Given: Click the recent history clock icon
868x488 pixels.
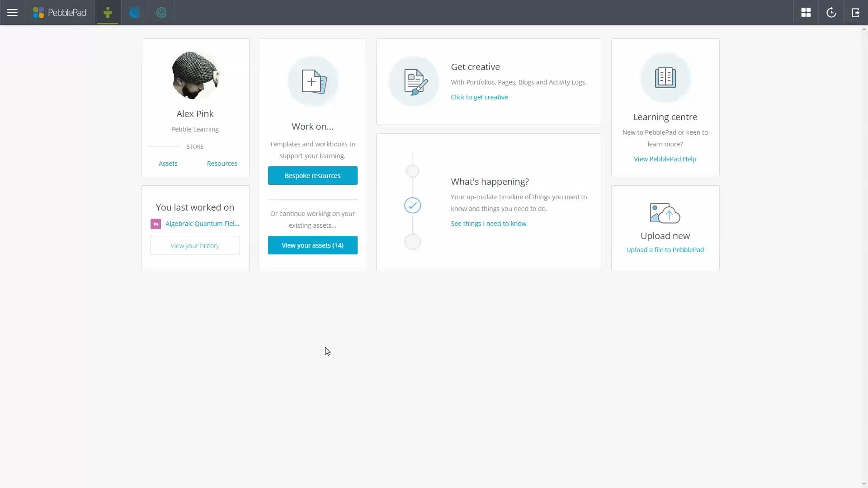Looking at the screenshot, I should point(831,12).
